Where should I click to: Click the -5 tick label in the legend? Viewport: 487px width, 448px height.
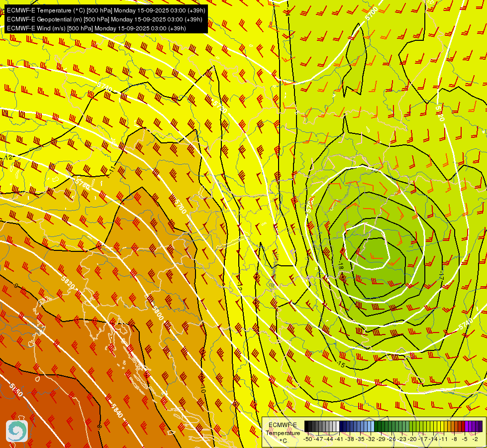tap(465, 440)
